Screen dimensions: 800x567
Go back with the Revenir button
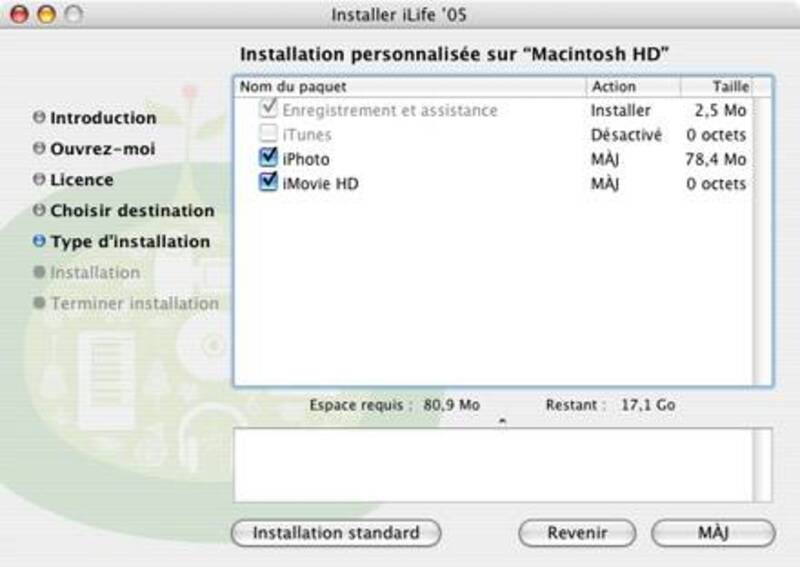tap(577, 533)
